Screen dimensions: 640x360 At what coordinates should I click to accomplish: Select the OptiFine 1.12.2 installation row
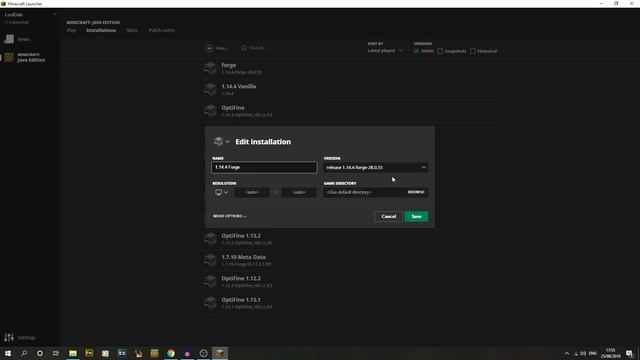pyautogui.click(x=350, y=281)
